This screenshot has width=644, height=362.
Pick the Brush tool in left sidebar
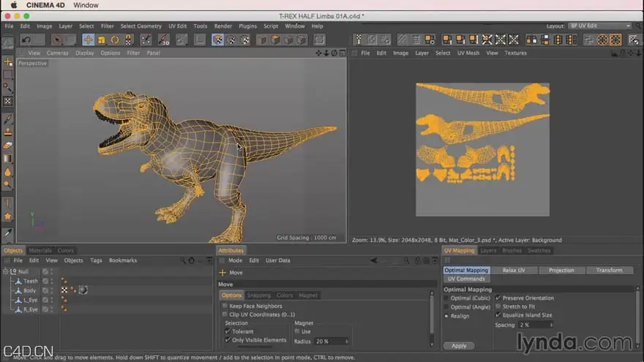coord(8,119)
